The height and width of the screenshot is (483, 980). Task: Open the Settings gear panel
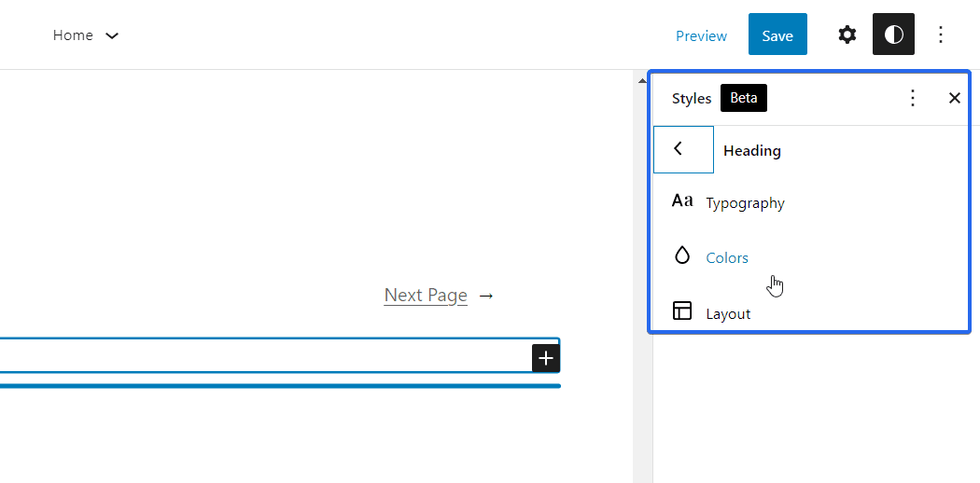pos(847,34)
